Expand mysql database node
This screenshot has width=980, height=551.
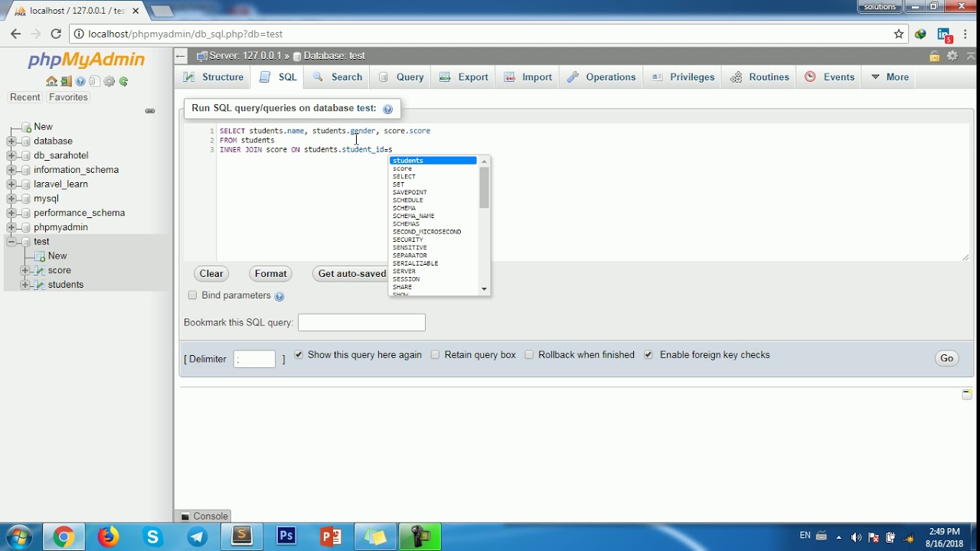[11, 199]
